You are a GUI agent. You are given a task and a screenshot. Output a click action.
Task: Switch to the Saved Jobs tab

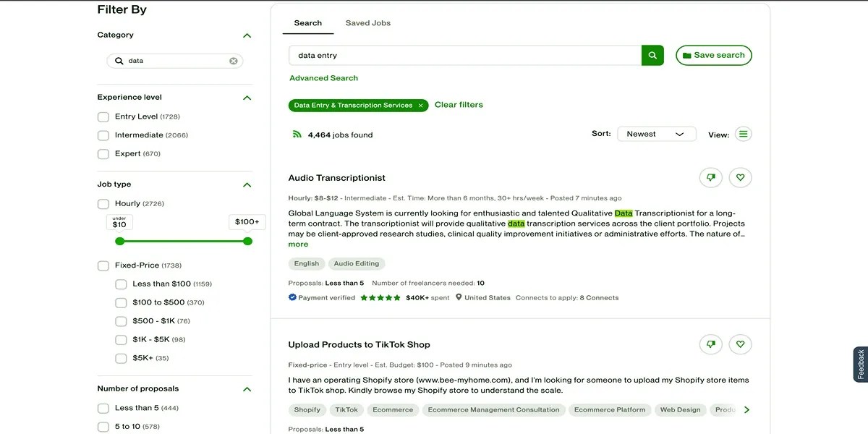click(x=367, y=22)
